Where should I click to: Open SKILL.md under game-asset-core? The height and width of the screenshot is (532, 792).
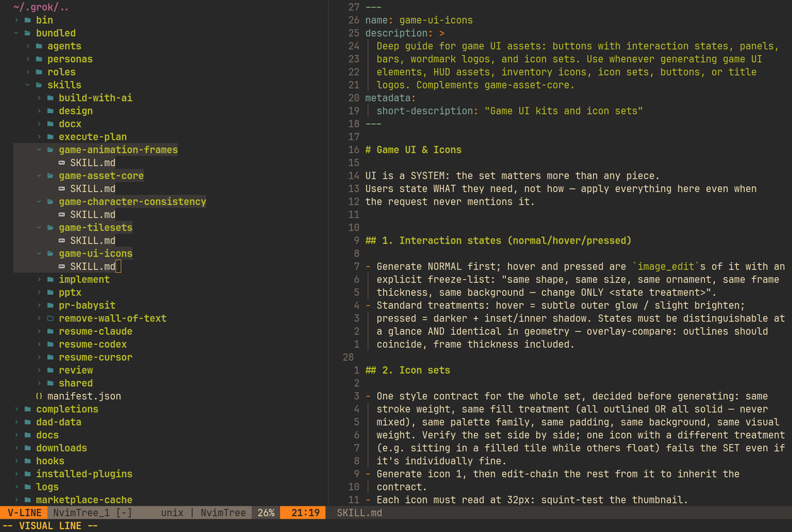tap(92, 189)
